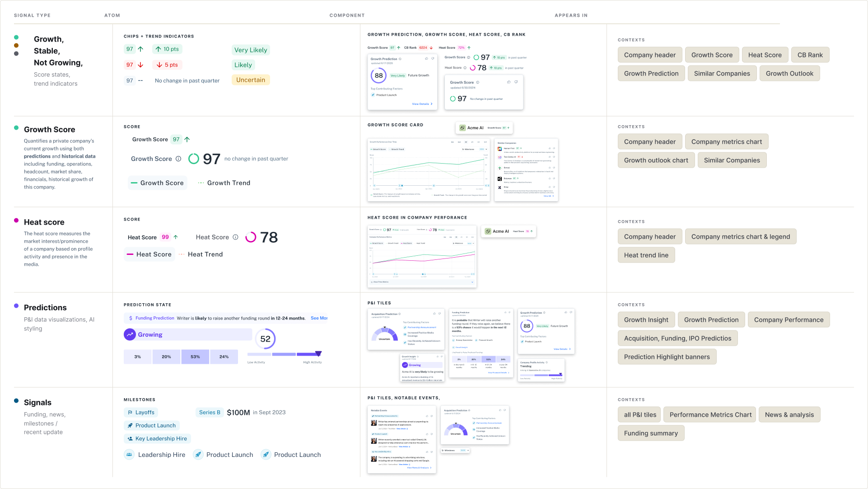The width and height of the screenshot is (868, 489).
Task: Click the thumbs-down icon on the Growth Score card
Action: (516, 82)
